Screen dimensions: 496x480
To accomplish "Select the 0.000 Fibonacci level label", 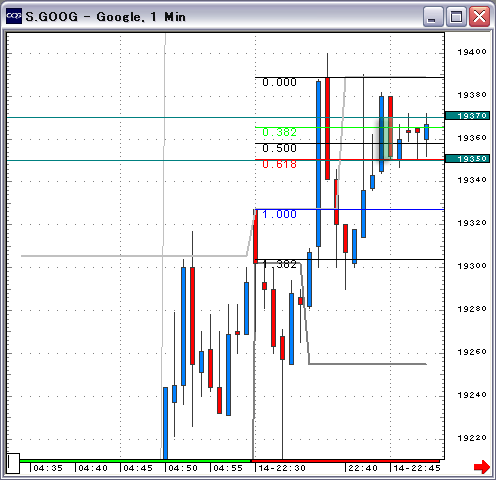I will [x=279, y=82].
